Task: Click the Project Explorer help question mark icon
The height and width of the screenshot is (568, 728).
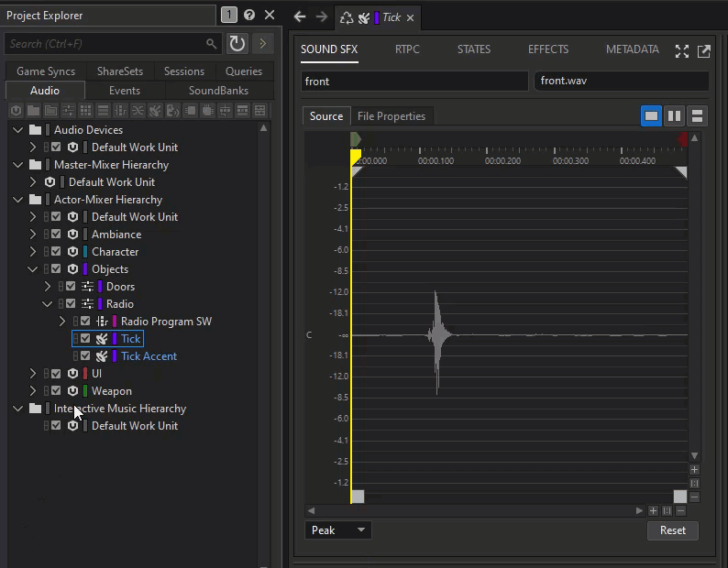Action: click(x=249, y=15)
